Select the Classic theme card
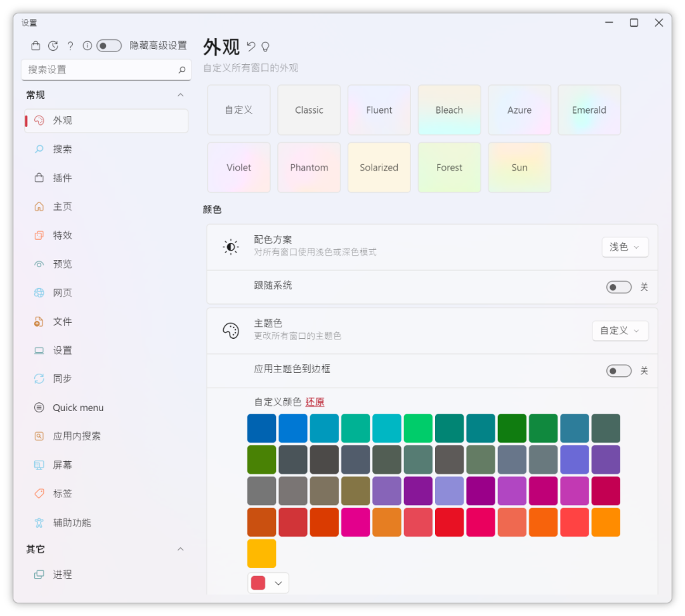The width and height of the screenshot is (685, 616). pos(309,110)
